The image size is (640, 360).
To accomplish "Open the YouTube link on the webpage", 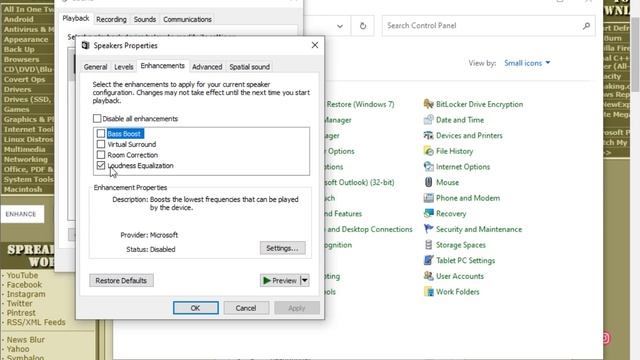I will 22,275.
